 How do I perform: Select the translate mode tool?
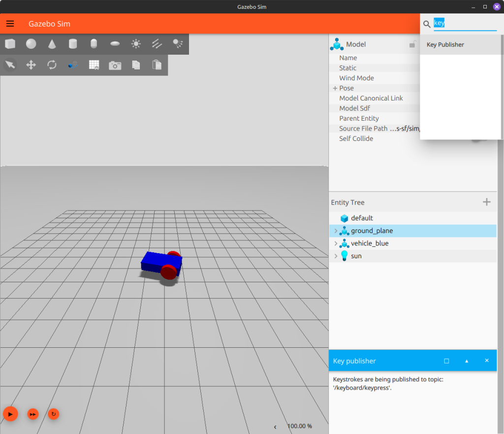(31, 65)
